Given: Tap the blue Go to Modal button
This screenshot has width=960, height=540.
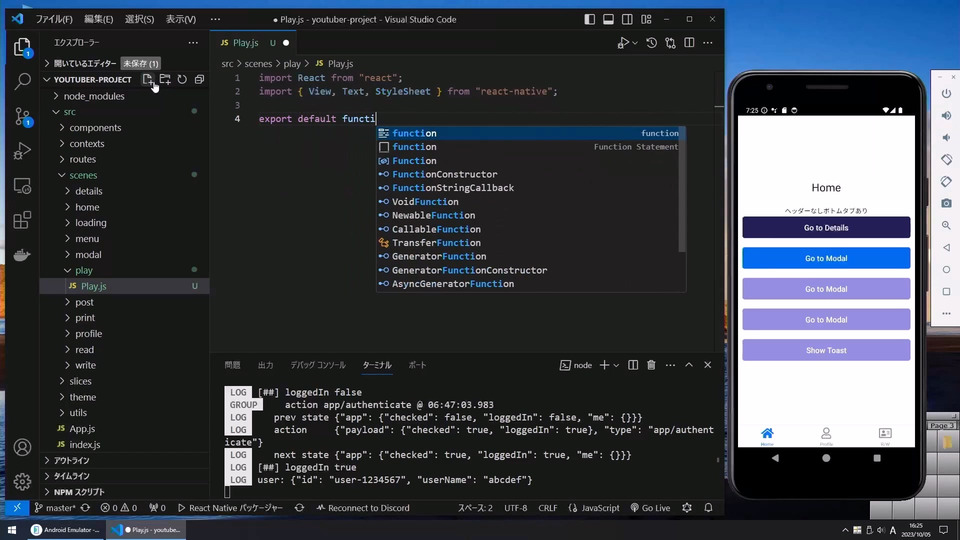Looking at the screenshot, I should tap(826, 258).
